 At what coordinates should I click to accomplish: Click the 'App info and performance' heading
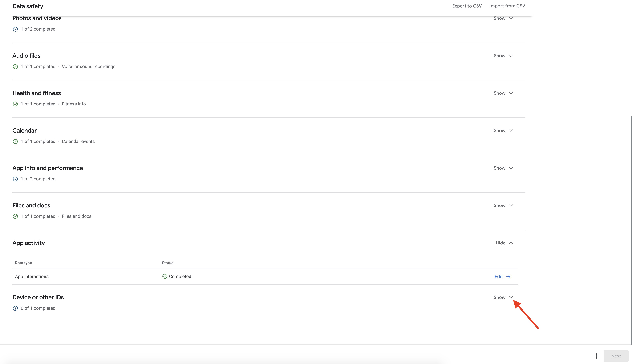tap(48, 168)
